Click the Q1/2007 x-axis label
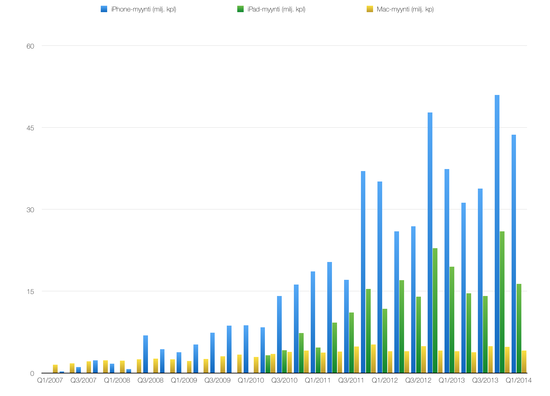Screen dimensions: 550x396 point(50,380)
